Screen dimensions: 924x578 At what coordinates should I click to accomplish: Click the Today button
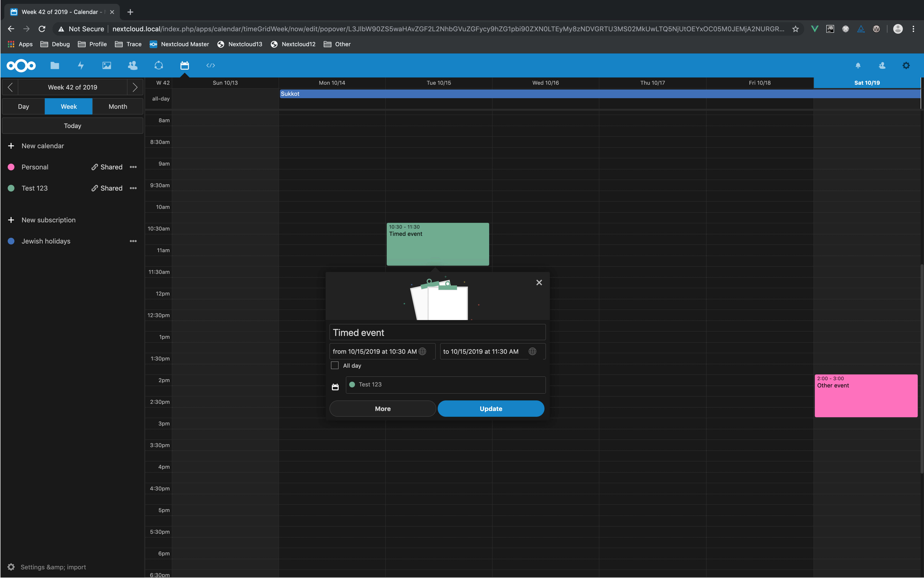pos(73,126)
